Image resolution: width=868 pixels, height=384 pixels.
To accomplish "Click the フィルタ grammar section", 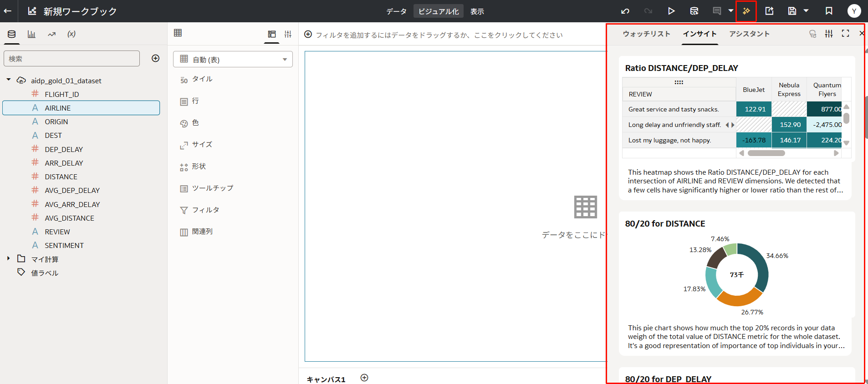I will [x=206, y=210].
